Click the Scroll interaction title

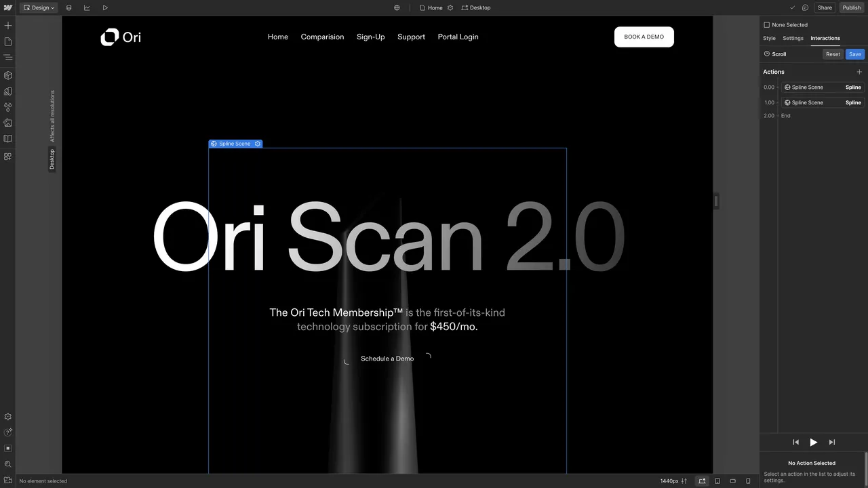(x=779, y=54)
